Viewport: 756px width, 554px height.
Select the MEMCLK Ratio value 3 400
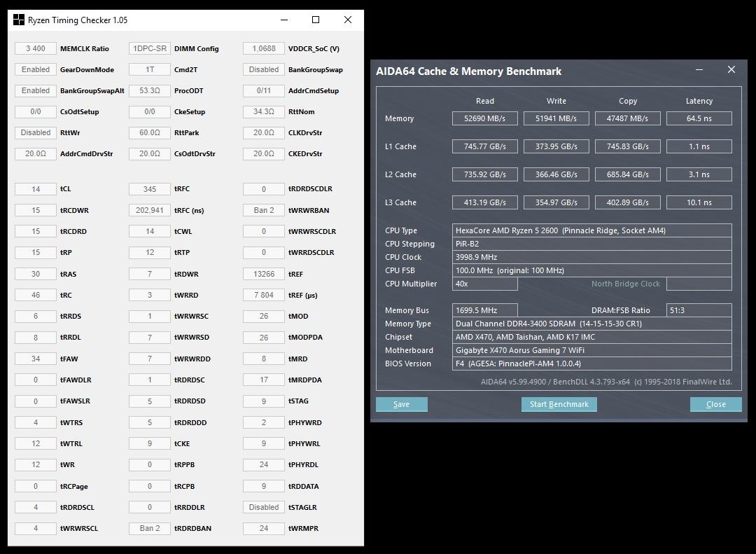(36, 48)
